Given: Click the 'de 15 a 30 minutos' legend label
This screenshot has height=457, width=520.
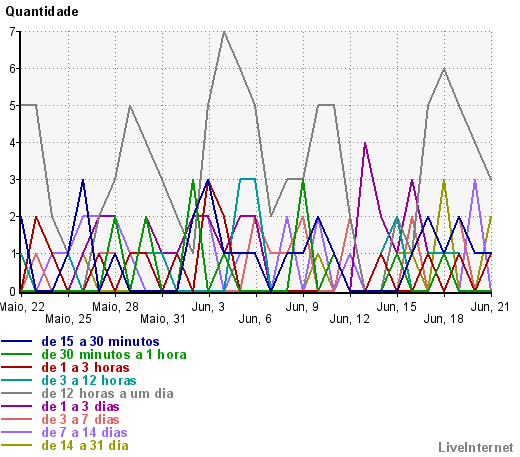Looking at the screenshot, I should [x=100, y=342].
